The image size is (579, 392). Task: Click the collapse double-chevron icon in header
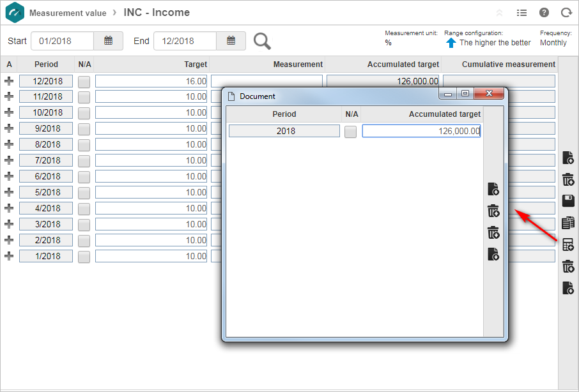pyautogui.click(x=499, y=13)
